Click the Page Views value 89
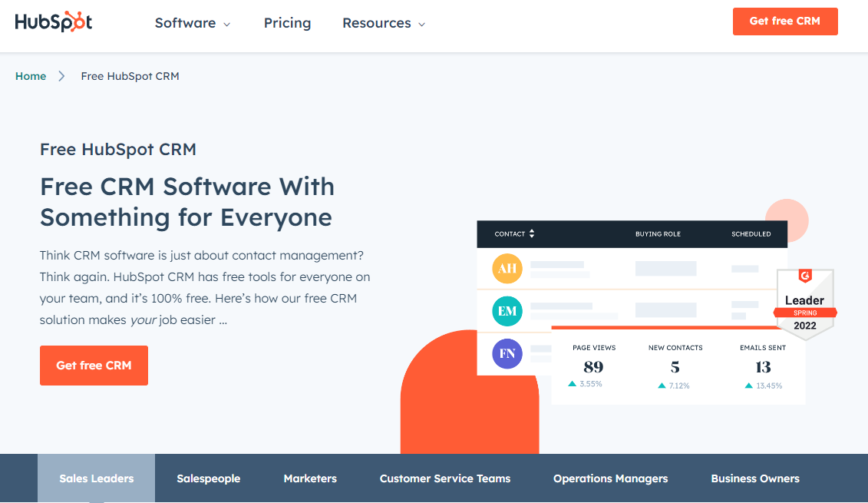This screenshot has height=503, width=868. pyautogui.click(x=593, y=367)
